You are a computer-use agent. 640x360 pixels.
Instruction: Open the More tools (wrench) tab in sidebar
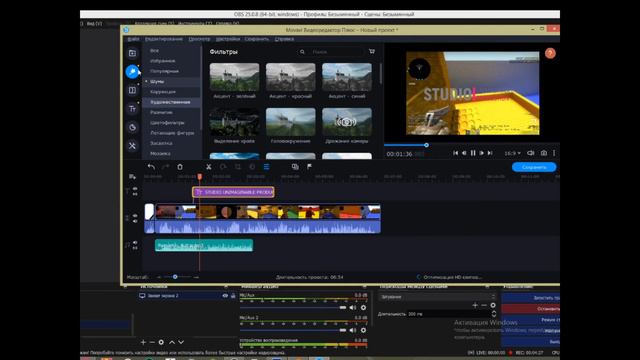click(132, 146)
